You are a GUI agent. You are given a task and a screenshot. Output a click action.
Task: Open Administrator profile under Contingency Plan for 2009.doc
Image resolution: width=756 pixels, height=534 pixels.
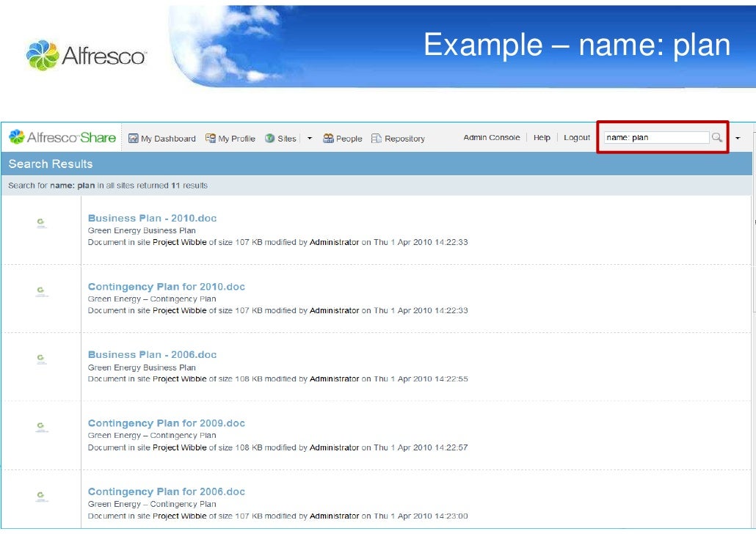[334, 447]
